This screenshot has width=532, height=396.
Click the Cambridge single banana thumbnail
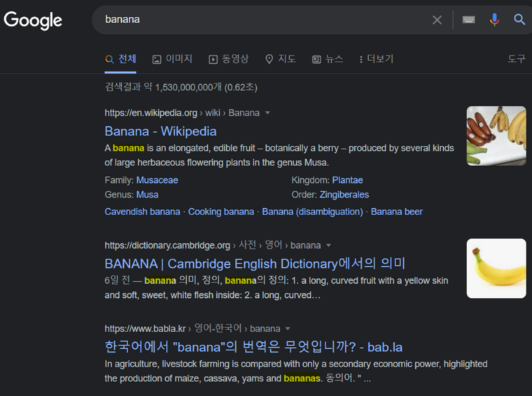496,268
